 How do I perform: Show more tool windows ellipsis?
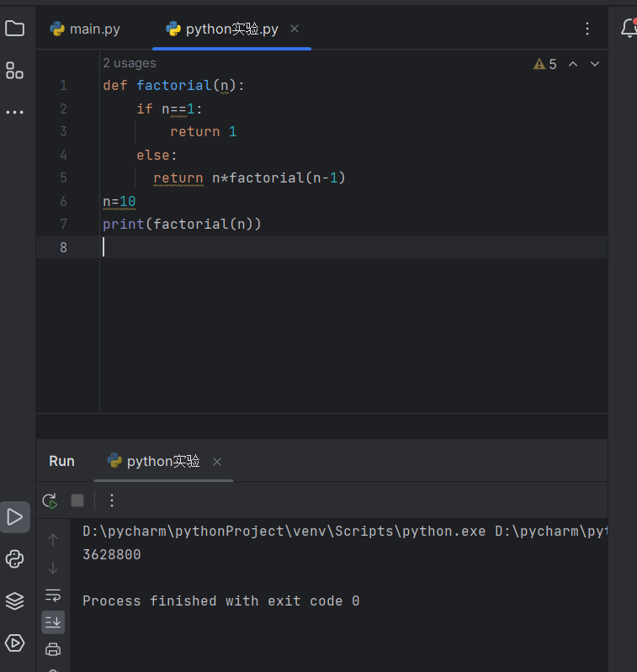15,112
